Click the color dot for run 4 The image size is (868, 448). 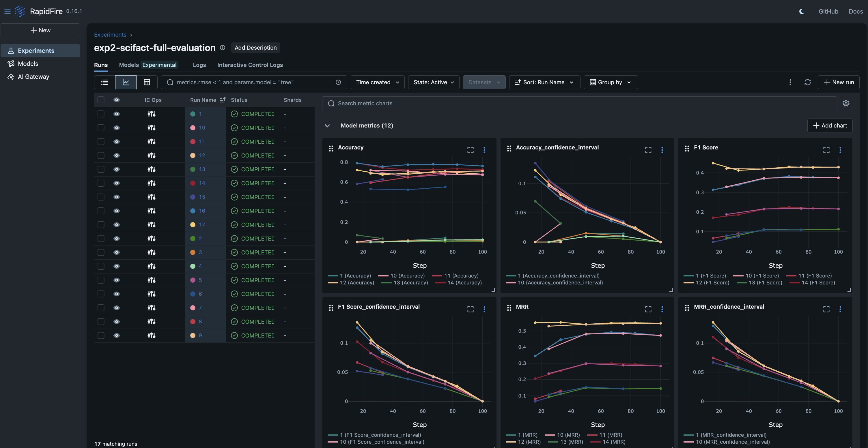(x=193, y=266)
